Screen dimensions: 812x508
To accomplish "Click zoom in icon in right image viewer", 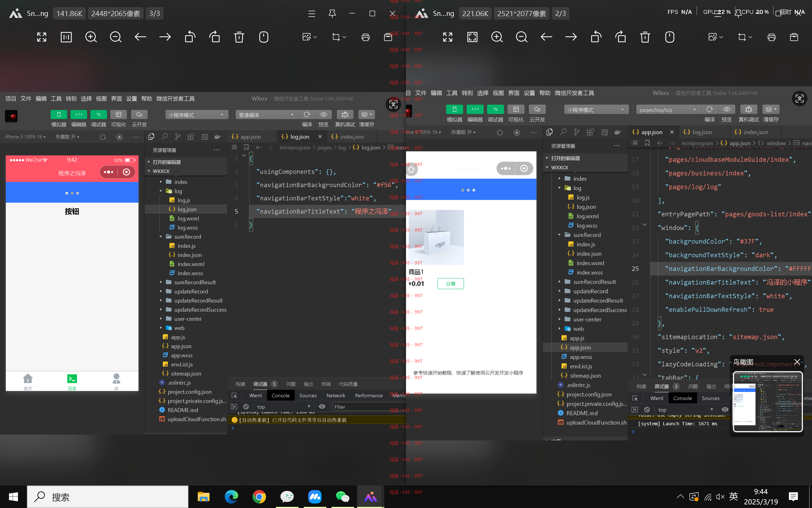I will [497, 37].
